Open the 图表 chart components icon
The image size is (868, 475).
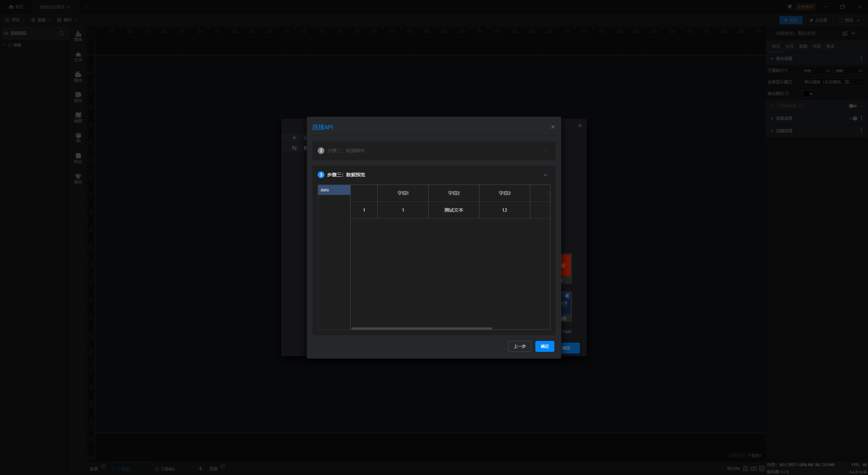point(78,36)
